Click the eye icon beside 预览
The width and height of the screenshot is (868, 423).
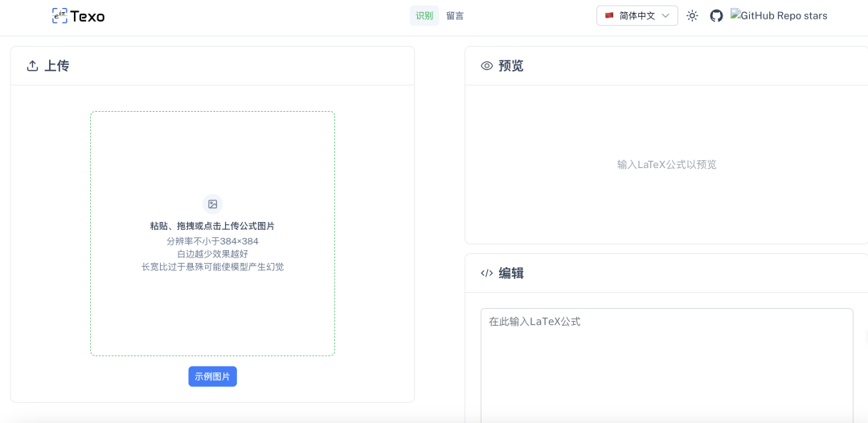pos(486,66)
